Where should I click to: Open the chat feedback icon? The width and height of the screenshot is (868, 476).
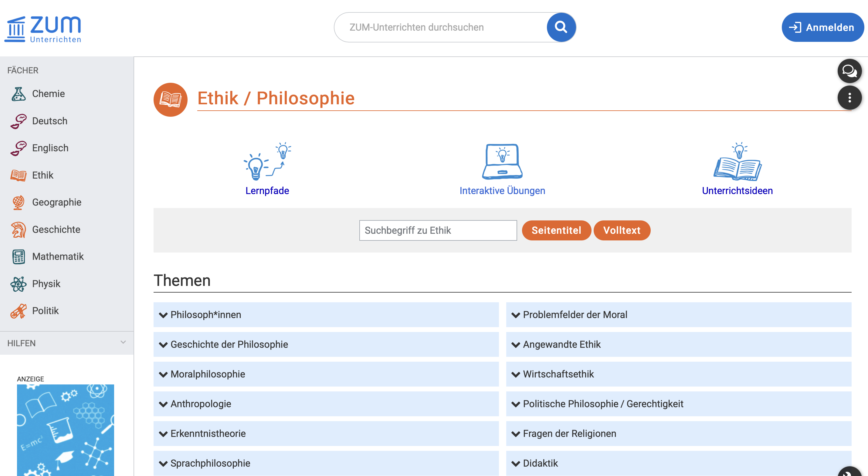point(849,71)
